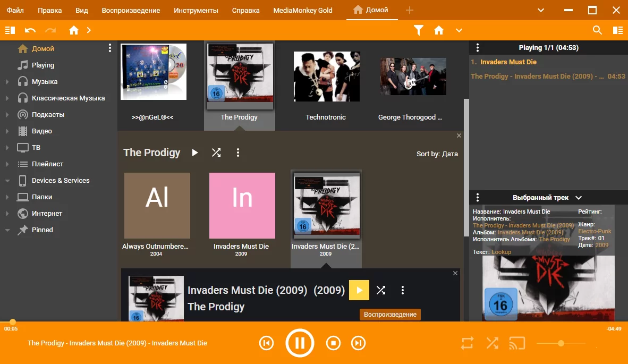This screenshot has width=628, height=364.
Task: Expand the Классическая Музыка node
Action: 7,98
